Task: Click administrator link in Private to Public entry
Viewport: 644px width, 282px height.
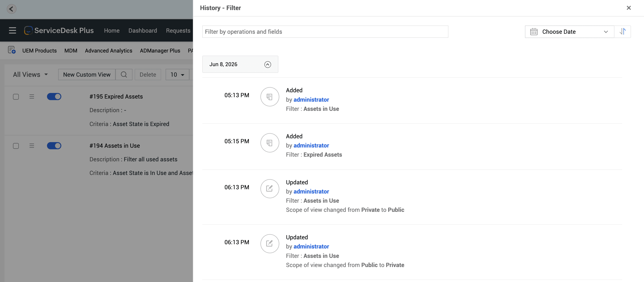Action: point(311,192)
